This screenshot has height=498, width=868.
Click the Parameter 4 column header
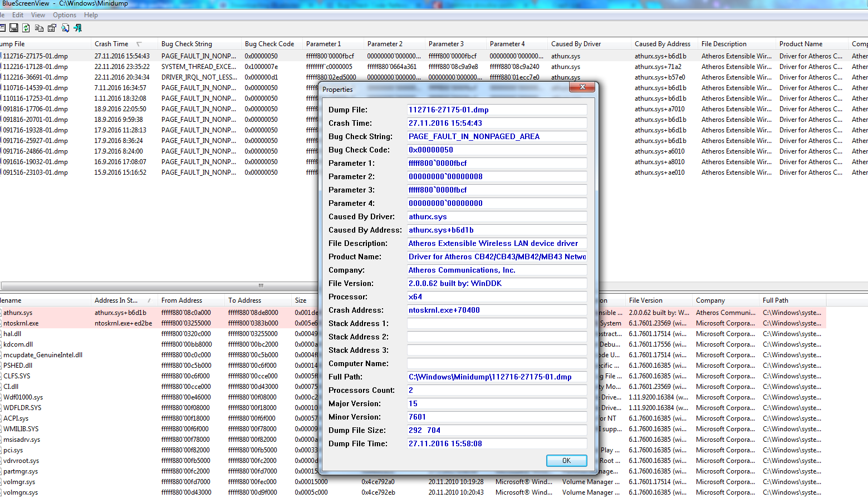517,44
